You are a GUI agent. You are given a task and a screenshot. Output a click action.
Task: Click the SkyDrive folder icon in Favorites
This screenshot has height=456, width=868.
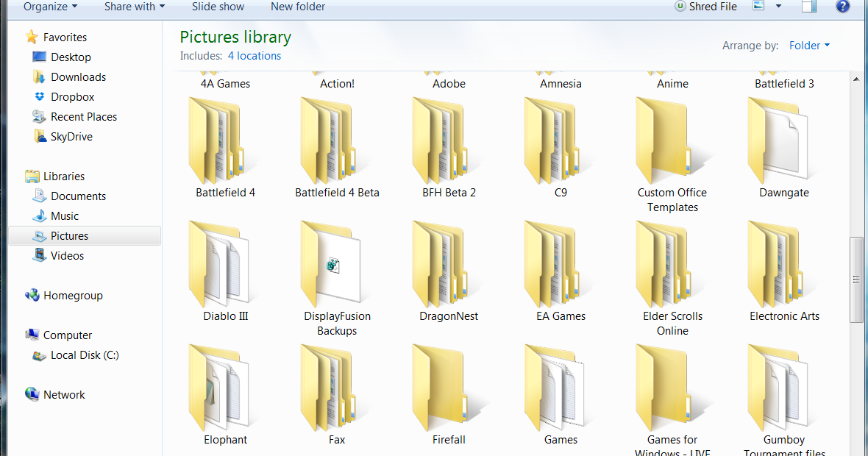[x=39, y=136]
